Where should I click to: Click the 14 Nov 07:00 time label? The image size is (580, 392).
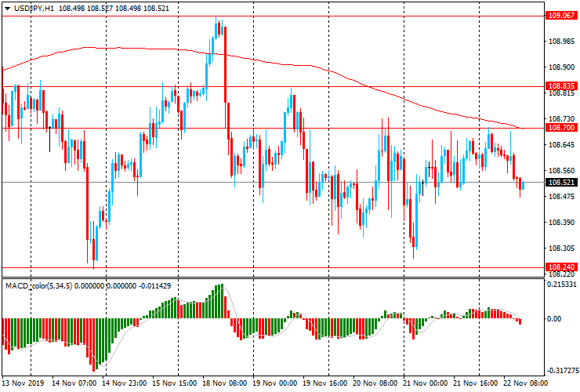(74, 383)
